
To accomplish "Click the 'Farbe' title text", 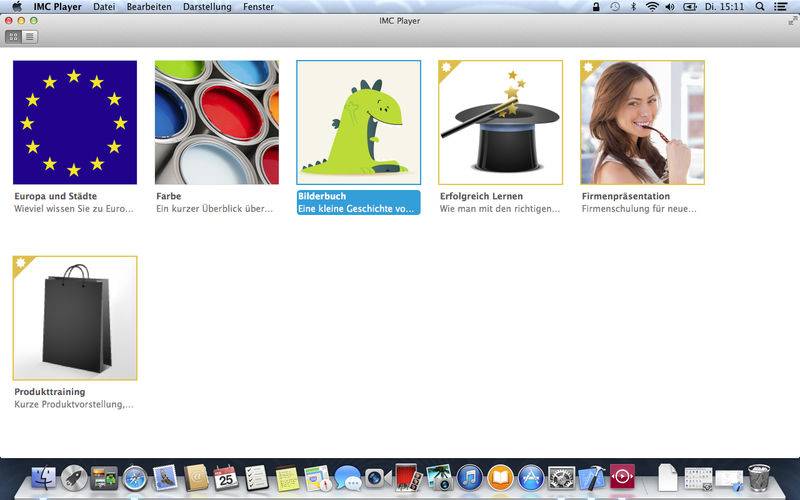I will pos(169,196).
